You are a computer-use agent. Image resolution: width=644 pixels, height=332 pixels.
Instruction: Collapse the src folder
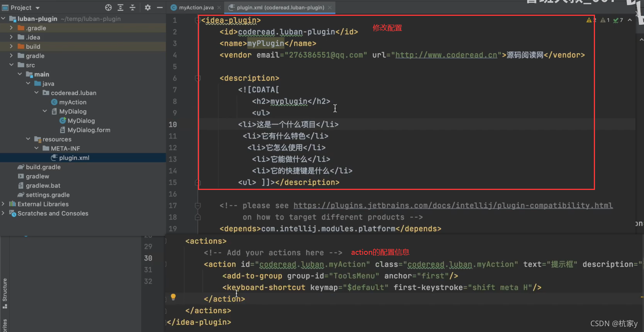click(x=11, y=65)
